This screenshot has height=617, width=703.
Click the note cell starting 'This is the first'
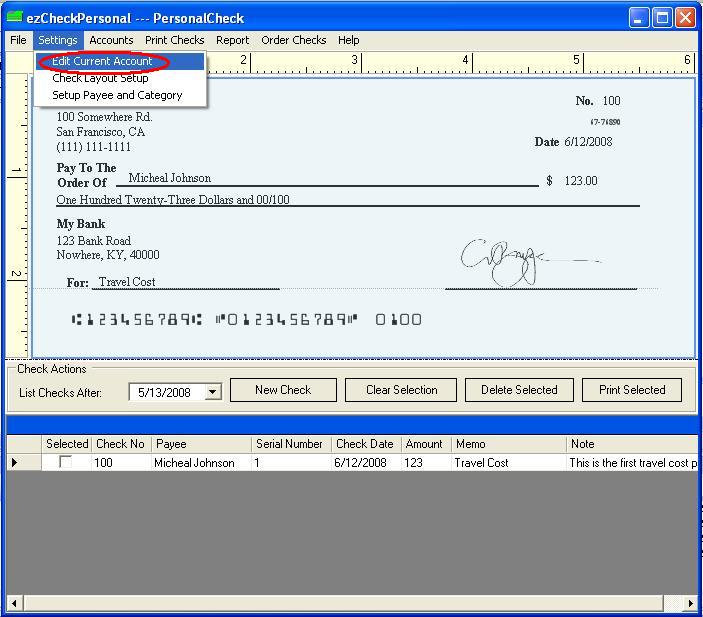click(x=632, y=463)
